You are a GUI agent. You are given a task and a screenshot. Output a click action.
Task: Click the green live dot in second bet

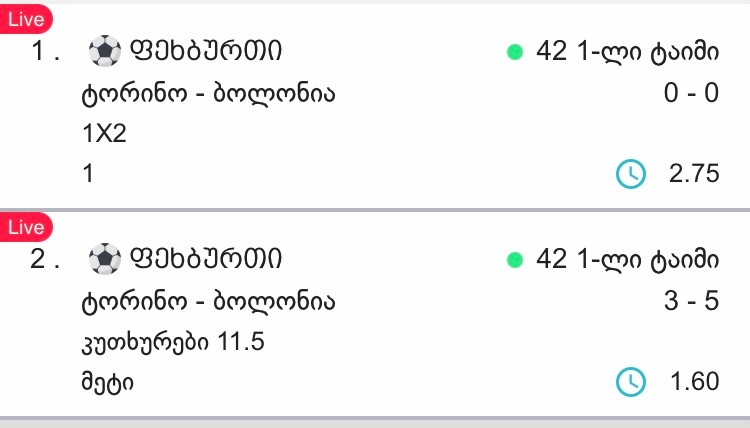point(515,260)
